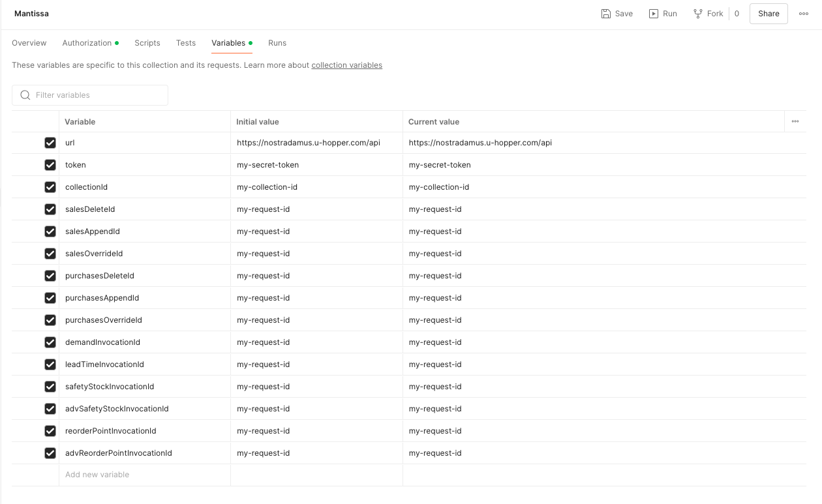
Task: Disable the token variable
Action: click(50, 165)
